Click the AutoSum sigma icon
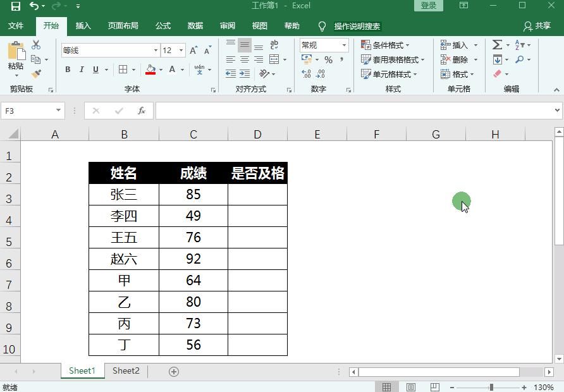 pos(497,45)
